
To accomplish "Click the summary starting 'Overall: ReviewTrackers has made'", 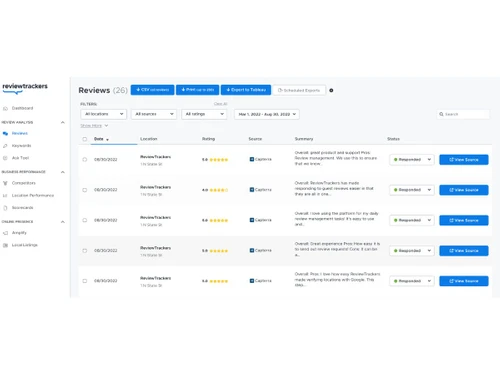I will click(334, 188).
